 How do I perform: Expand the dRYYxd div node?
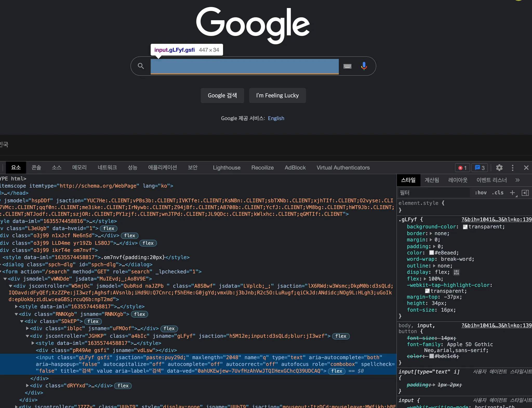(x=28, y=386)
